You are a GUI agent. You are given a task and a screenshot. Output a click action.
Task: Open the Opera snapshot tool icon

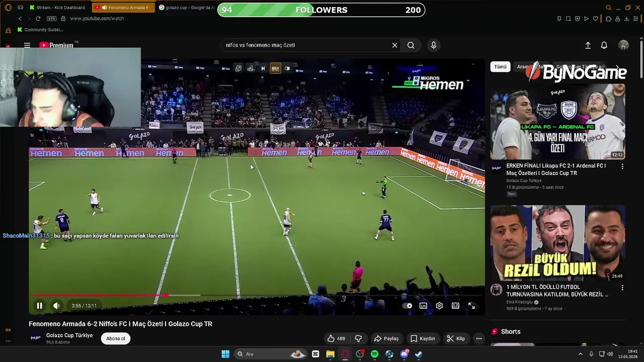pos(568,19)
